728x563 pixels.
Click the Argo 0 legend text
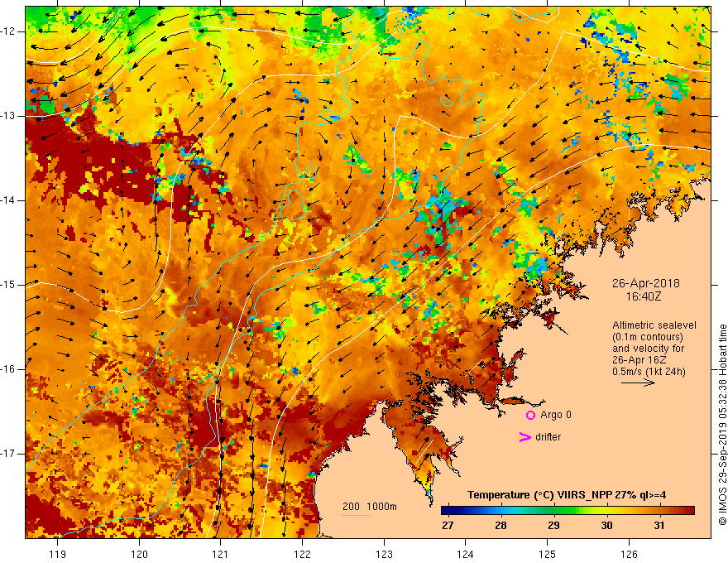[x=556, y=415]
